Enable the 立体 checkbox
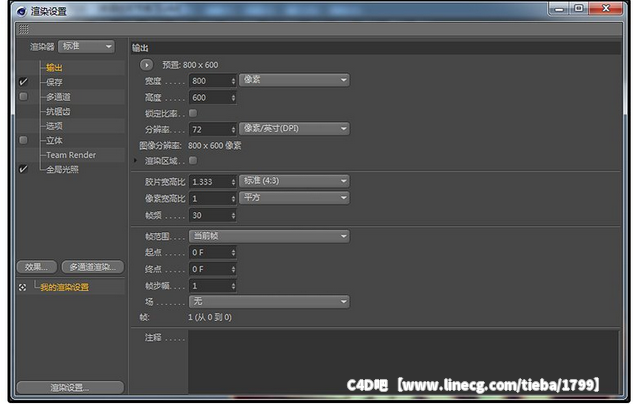Screen dimensions: 633x404 pos(23,141)
